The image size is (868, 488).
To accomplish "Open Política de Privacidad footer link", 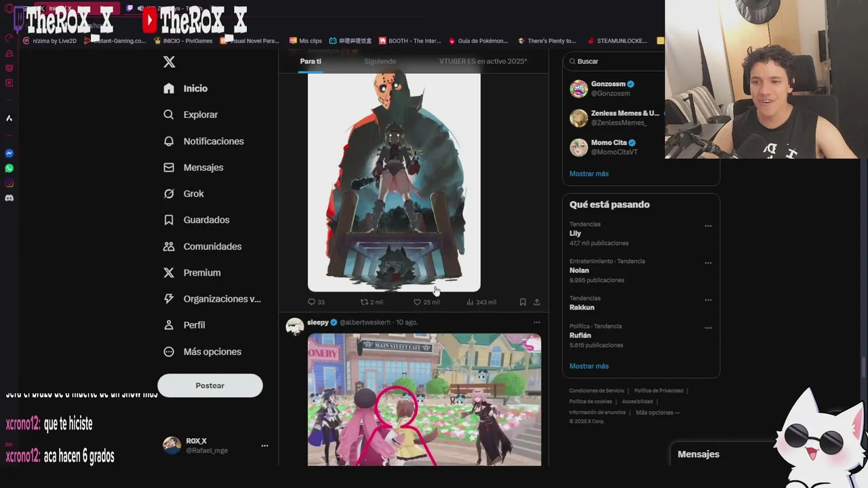I will tap(658, 390).
